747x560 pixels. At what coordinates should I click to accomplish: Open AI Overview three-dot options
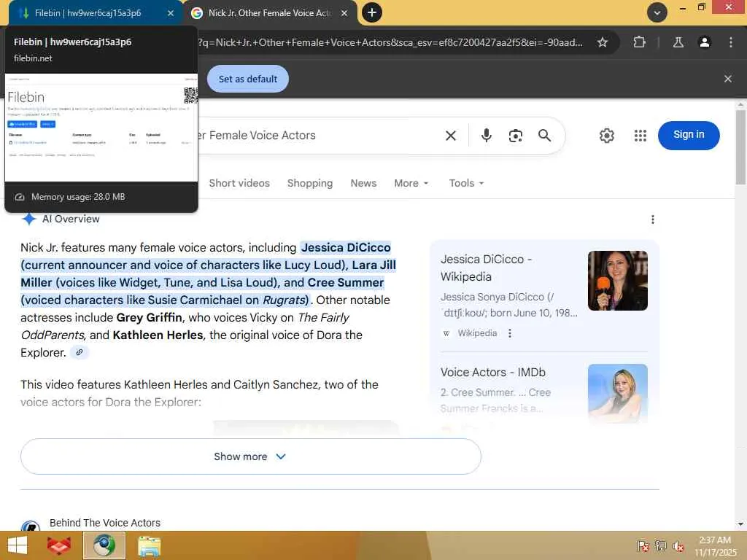[x=653, y=219]
